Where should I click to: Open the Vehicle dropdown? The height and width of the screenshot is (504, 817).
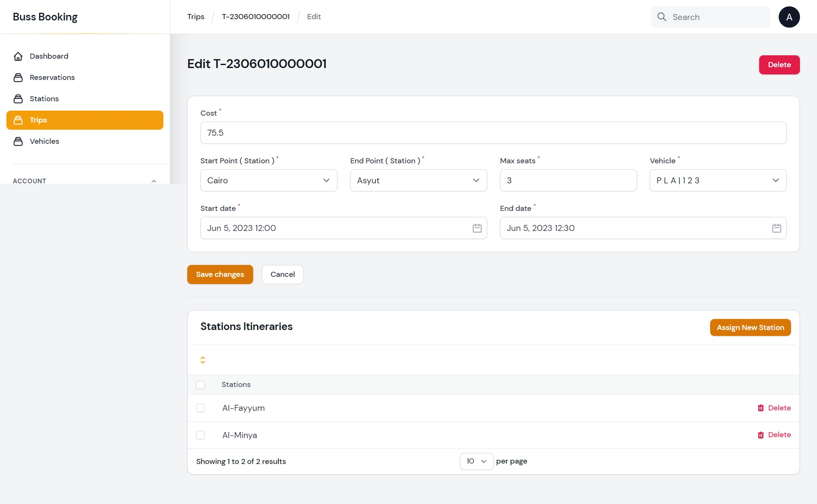(x=718, y=180)
